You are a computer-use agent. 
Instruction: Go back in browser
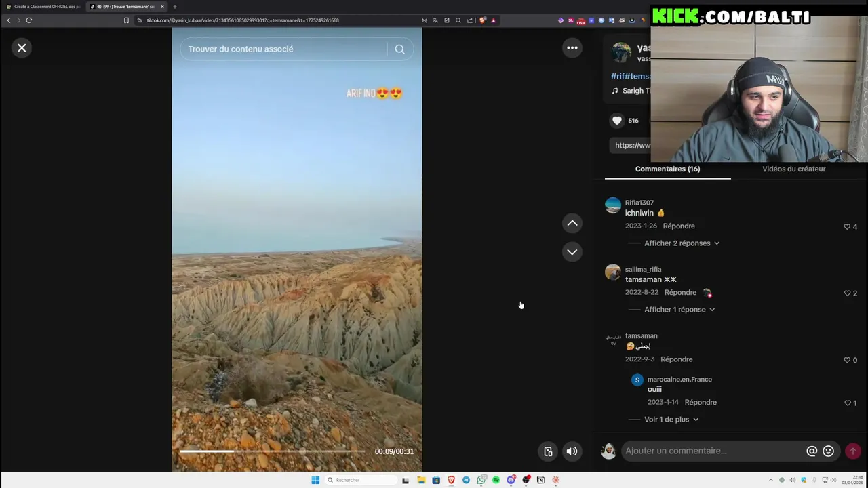[9, 20]
